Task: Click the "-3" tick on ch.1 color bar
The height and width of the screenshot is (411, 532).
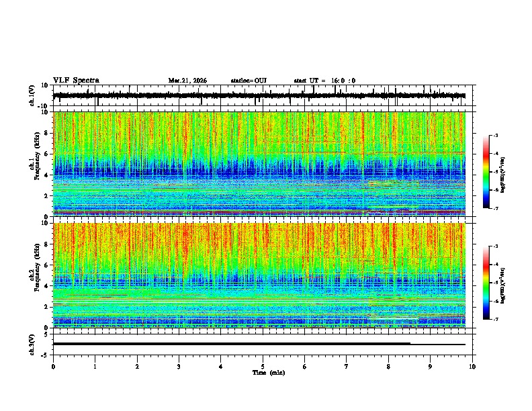Action: coord(495,135)
